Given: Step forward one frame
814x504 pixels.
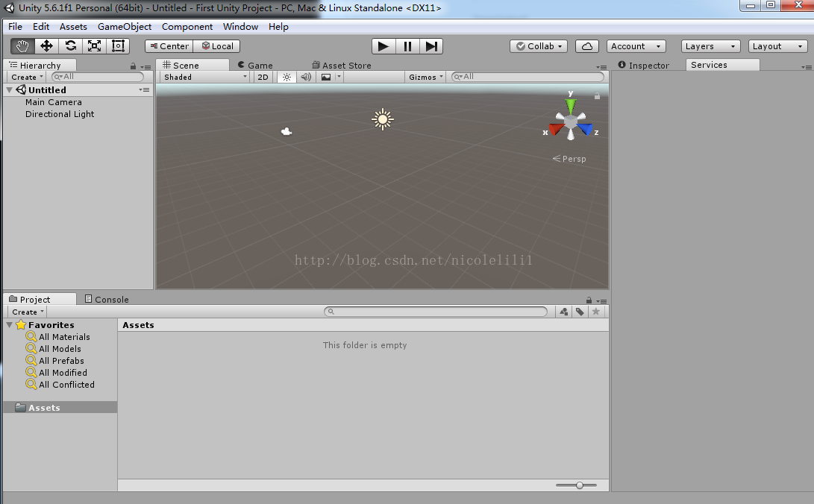Looking at the screenshot, I should (431, 46).
